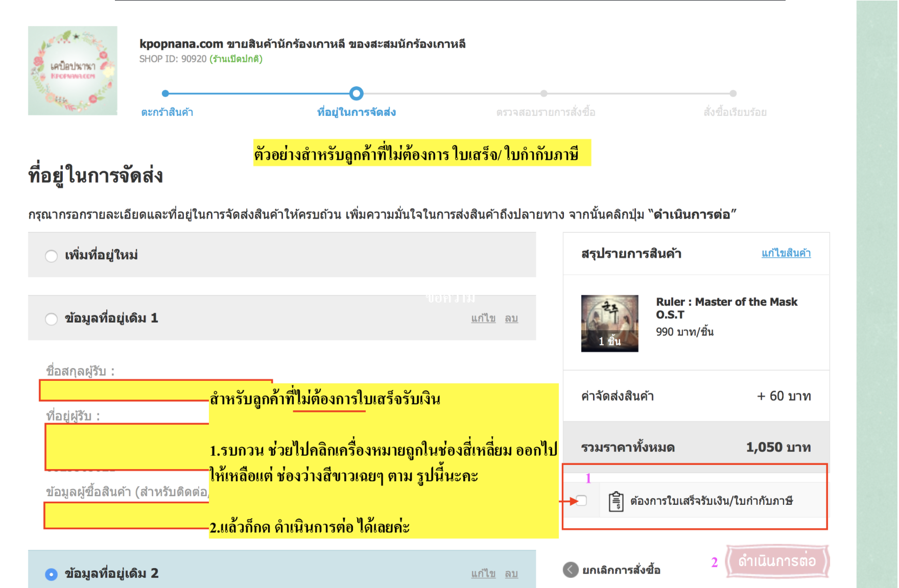Click แก้ไข link for address 2
The width and height of the screenshot is (899, 588).
(x=483, y=574)
